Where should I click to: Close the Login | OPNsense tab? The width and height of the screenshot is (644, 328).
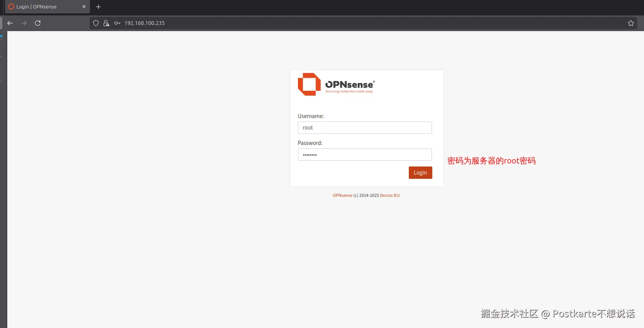(84, 7)
